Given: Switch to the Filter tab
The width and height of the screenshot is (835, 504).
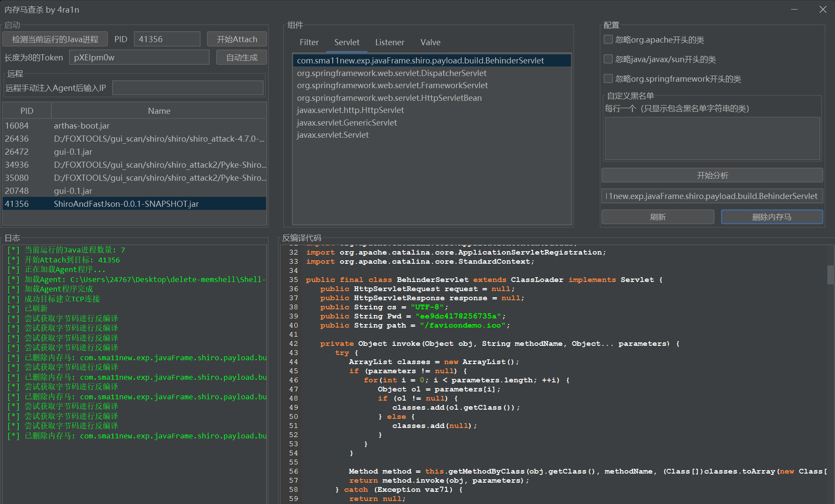Looking at the screenshot, I should pyautogui.click(x=309, y=42).
